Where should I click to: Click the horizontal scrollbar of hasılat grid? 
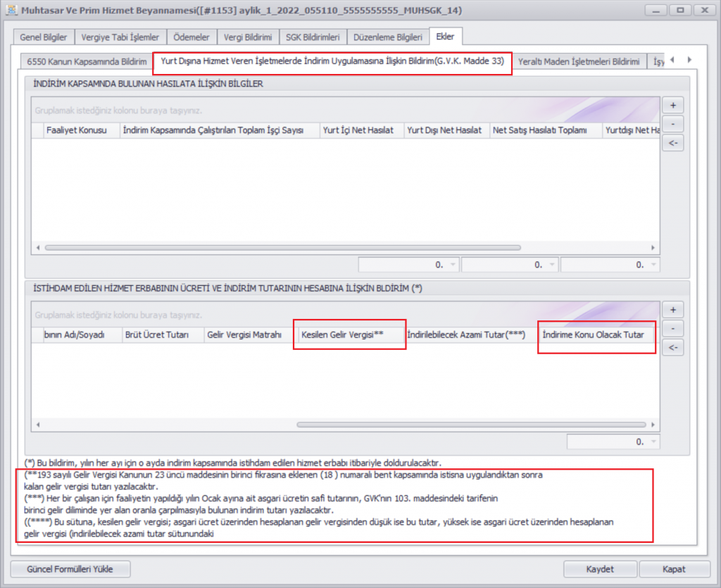pos(282,248)
